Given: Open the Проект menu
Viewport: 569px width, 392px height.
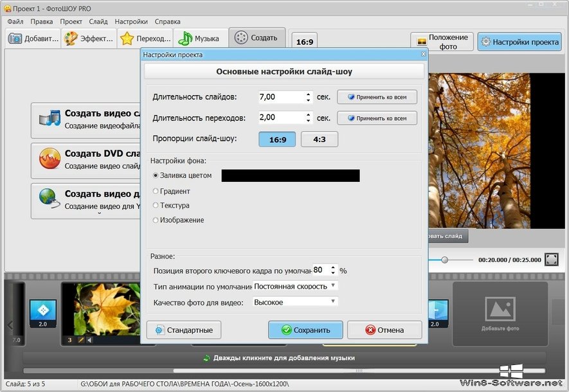Looking at the screenshot, I should coord(71,22).
